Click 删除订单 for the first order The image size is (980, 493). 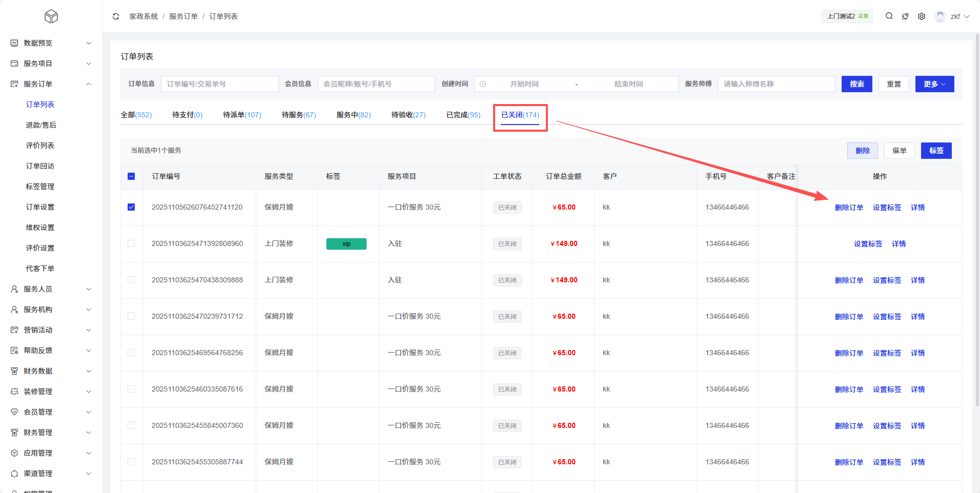click(849, 208)
